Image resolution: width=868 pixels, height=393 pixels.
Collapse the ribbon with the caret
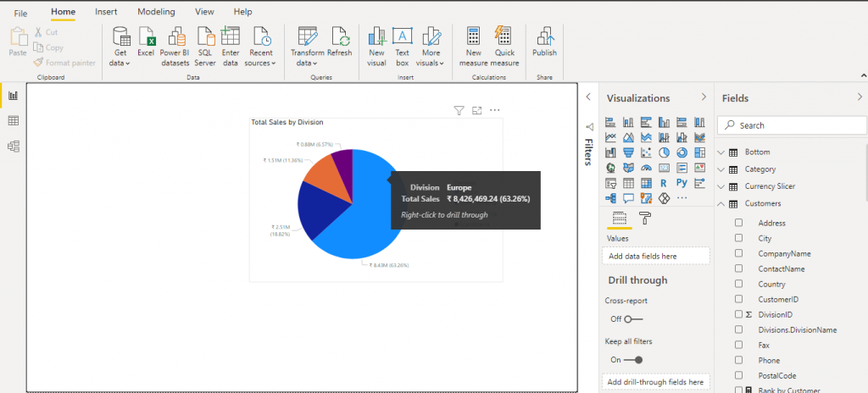pos(863,75)
